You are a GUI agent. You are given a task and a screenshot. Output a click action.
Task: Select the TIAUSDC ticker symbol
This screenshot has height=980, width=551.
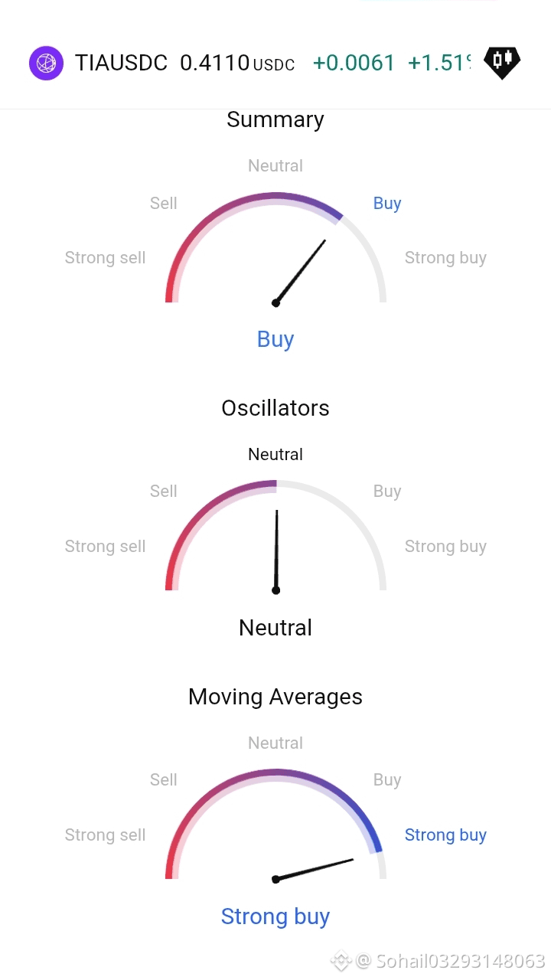(x=121, y=63)
